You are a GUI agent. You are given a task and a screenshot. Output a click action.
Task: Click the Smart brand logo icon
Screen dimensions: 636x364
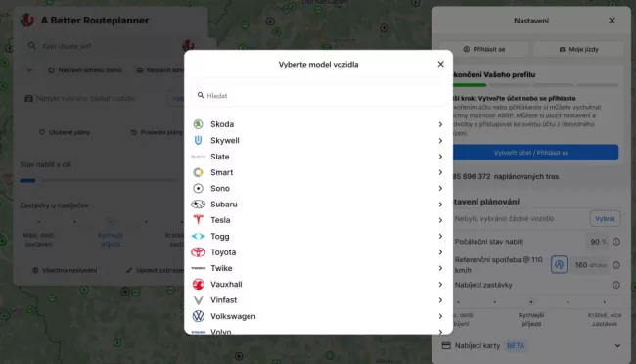[x=198, y=172]
